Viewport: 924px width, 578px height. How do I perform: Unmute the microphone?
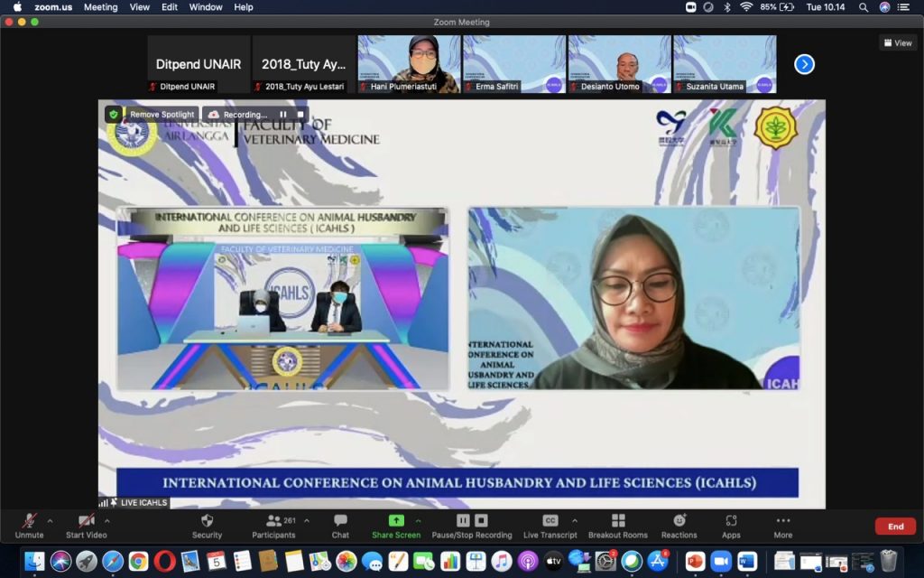(29, 521)
